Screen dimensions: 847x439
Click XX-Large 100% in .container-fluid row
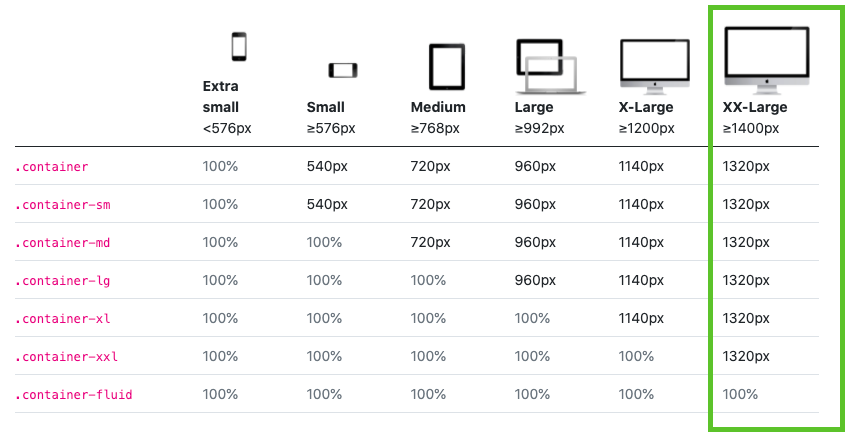point(740,395)
